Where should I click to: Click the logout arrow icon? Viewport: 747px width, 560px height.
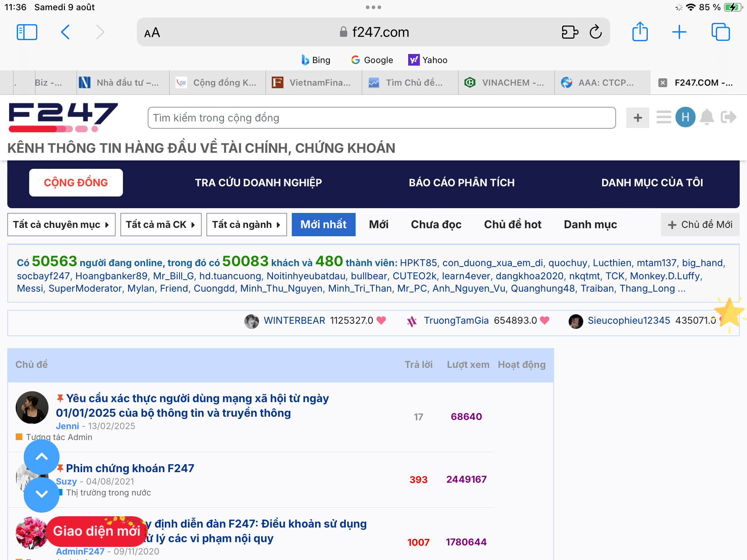click(x=728, y=117)
